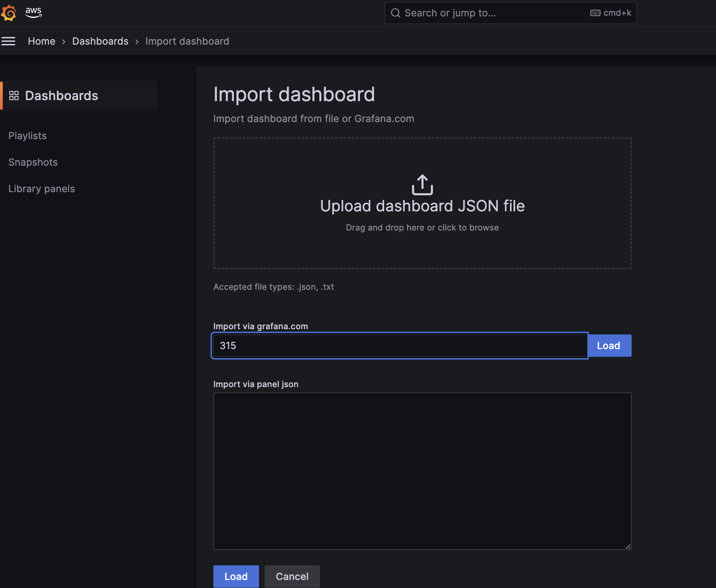Click the Library panels menu item

(x=41, y=189)
